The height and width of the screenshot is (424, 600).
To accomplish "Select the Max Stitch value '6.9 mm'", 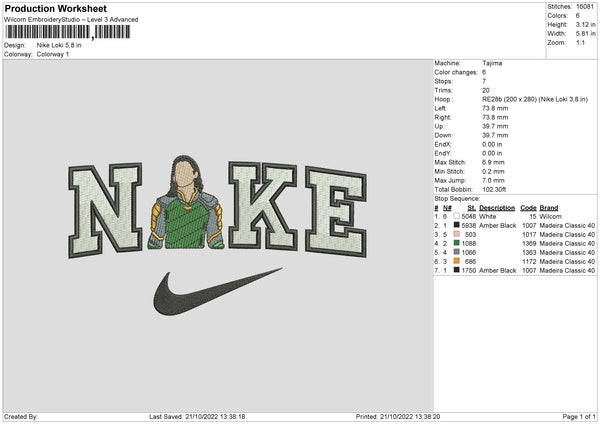I will (493, 162).
